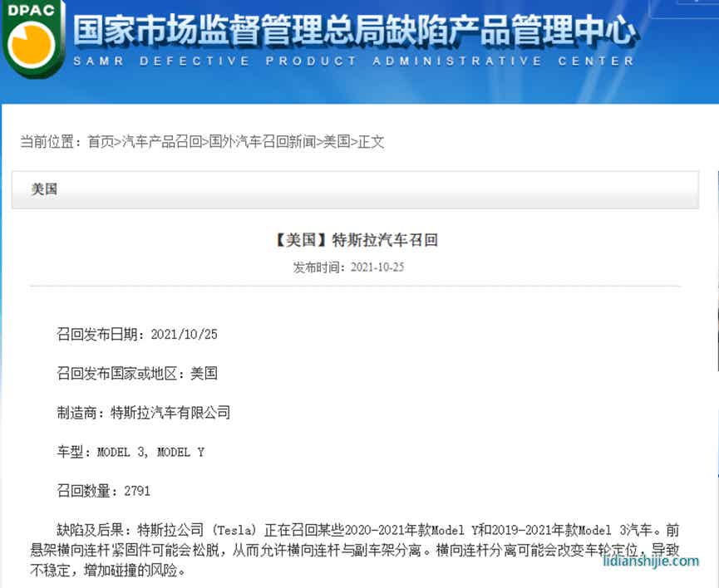This screenshot has width=719, height=588.
Task: Click the 召回数量 2791 line
Action: pyautogui.click(x=103, y=491)
